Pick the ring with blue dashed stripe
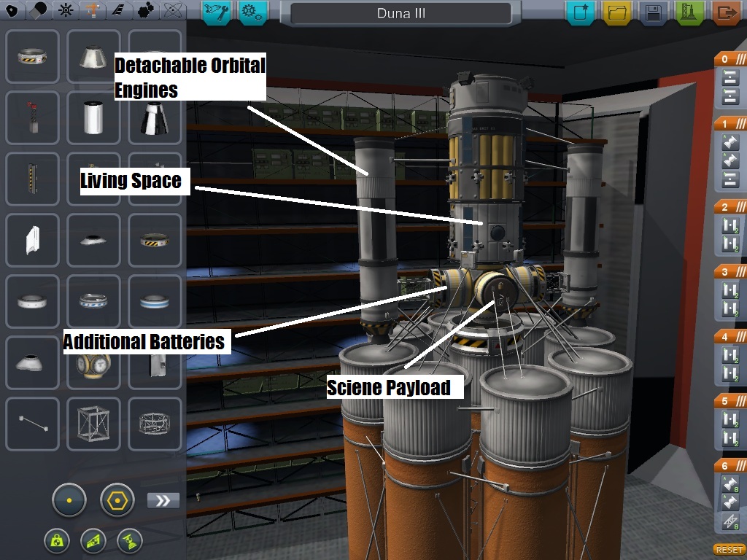 (x=93, y=301)
